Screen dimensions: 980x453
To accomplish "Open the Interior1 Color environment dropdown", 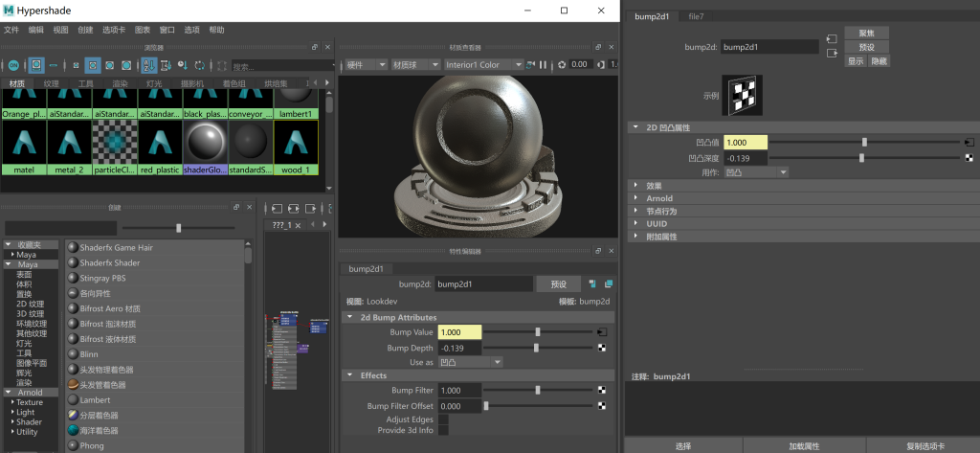I will [483, 64].
